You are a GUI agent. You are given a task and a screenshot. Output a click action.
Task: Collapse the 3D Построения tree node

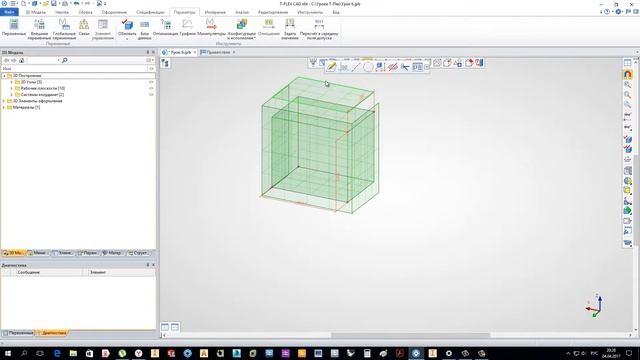pos(4,76)
